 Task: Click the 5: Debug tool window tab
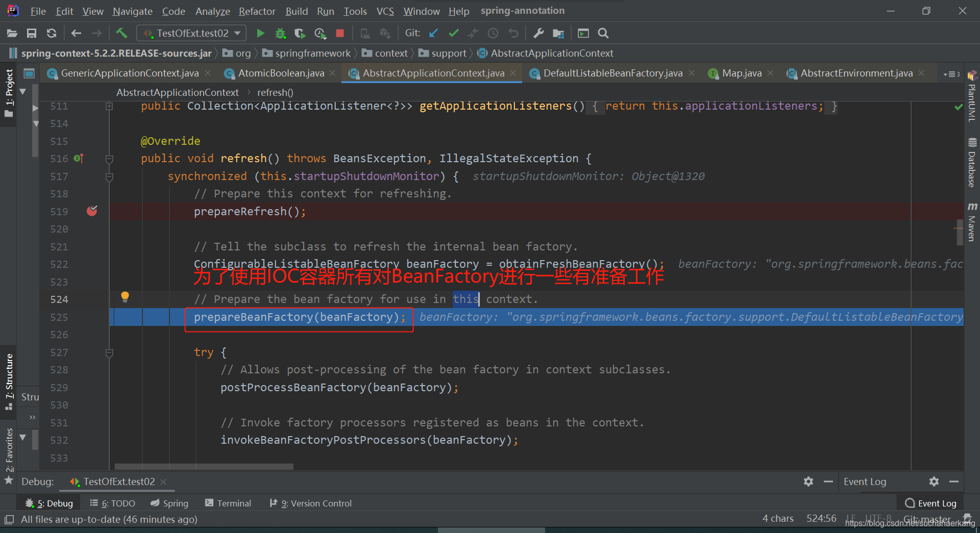(49, 503)
